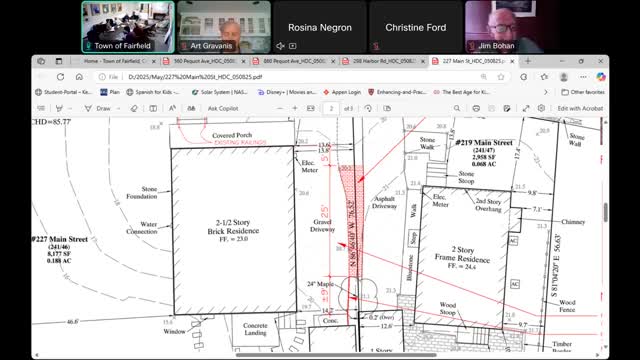This screenshot has width=640, height=360.
Task: Open The Best Age for Ki bookmark
Action: coord(462,92)
